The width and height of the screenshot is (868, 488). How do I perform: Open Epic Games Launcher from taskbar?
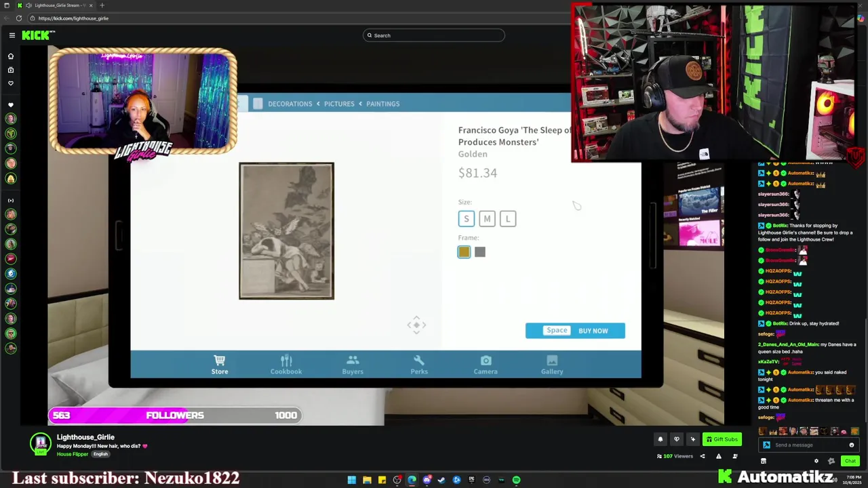(x=471, y=480)
